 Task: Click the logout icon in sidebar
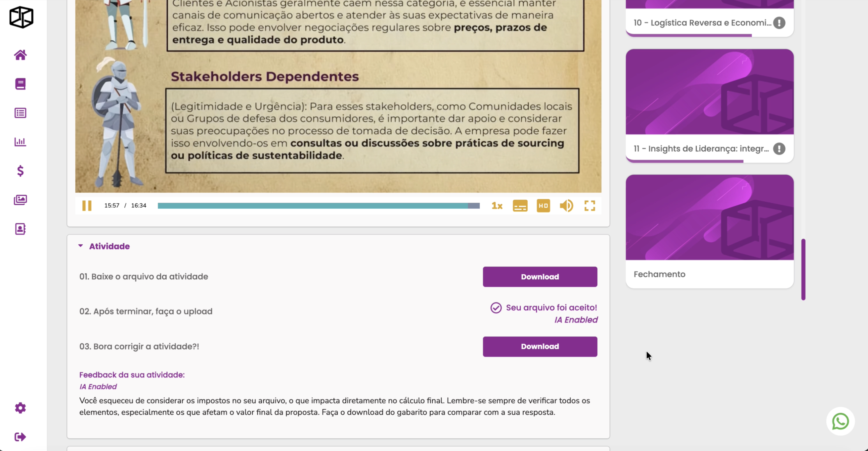(x=20, y=437)
